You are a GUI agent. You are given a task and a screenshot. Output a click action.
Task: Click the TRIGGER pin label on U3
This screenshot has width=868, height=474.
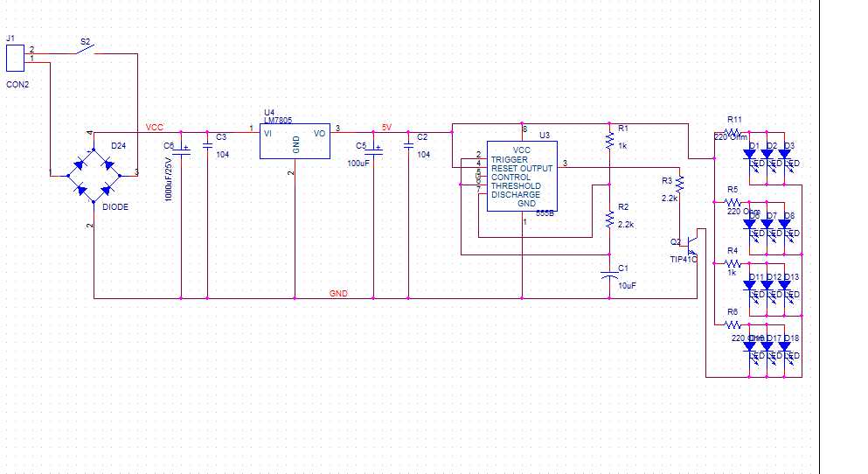pyautogui.click(x=510, y=159)
